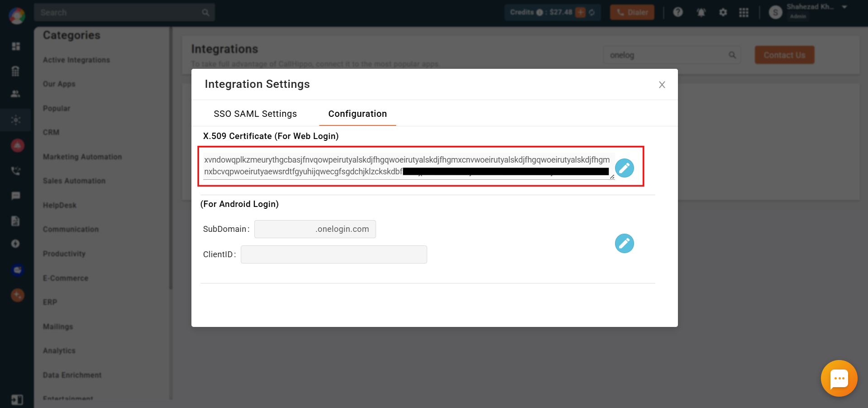Select Data Enrichment category
The image size is (868, 408).
click(x=72, y=375)
